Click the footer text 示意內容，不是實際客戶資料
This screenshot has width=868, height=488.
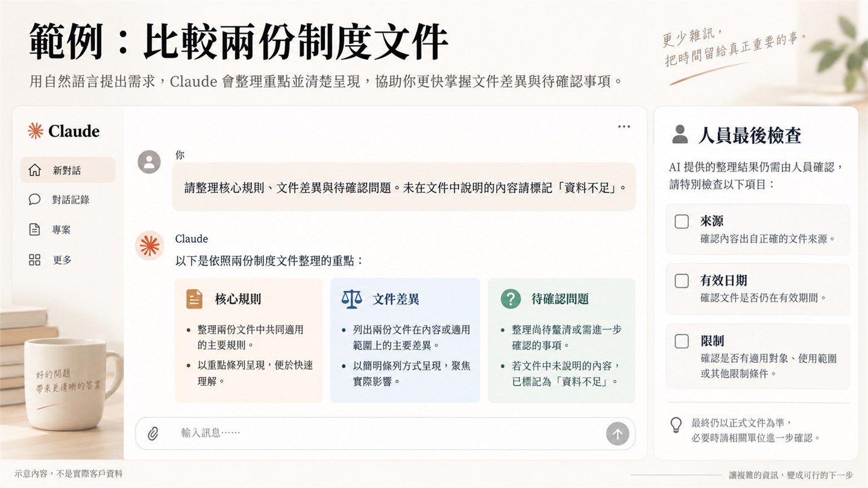[69, 474]
